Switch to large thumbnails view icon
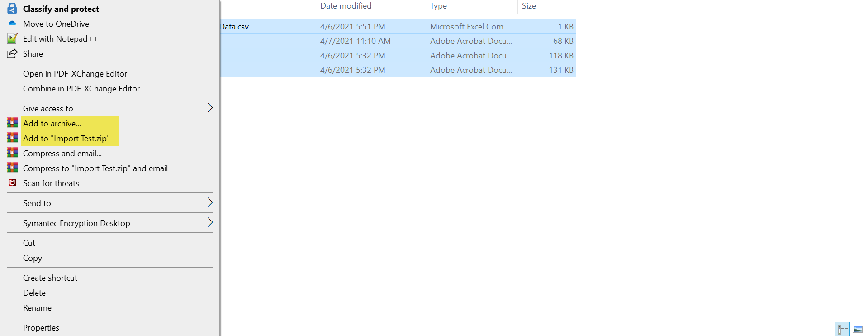 tap(857, 329)
